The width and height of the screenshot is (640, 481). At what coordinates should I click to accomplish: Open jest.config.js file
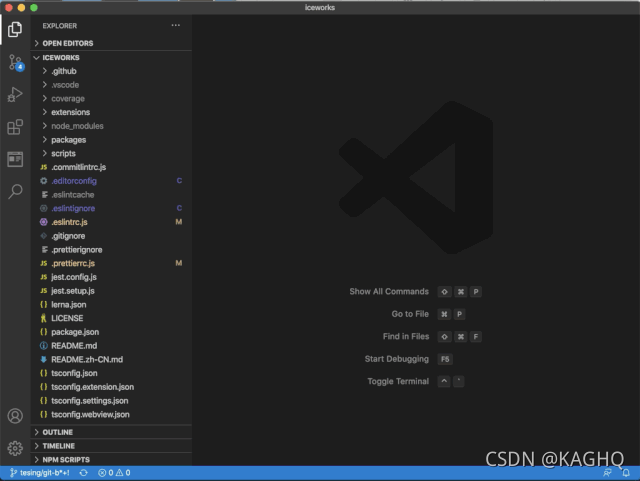tap(111, 277)
